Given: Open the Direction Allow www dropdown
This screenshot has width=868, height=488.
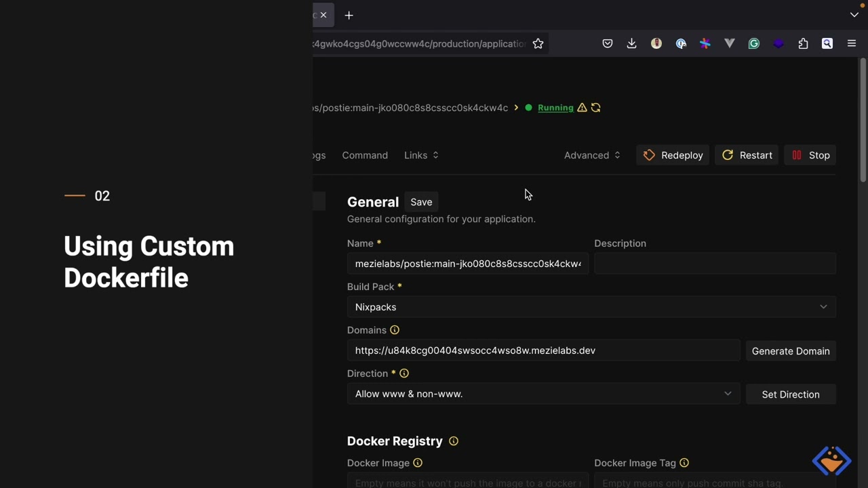Looking at the screenshot, I should tap(544, 394).
